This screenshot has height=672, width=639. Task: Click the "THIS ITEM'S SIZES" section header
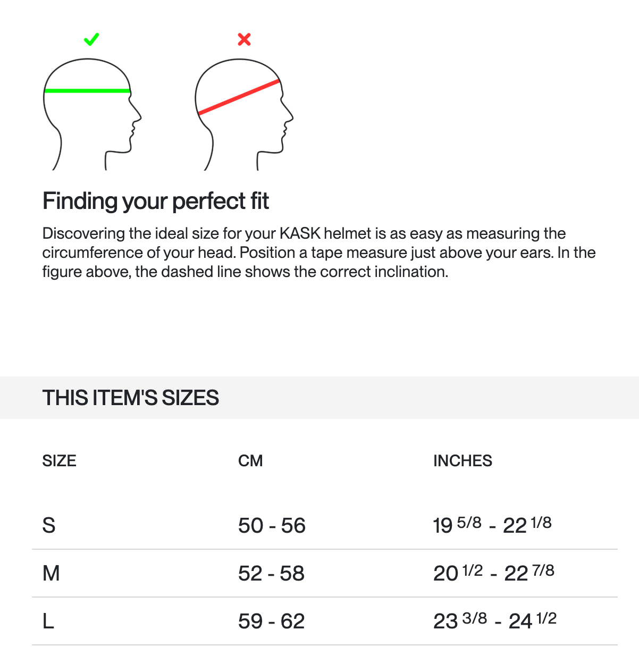pos(131,398)
